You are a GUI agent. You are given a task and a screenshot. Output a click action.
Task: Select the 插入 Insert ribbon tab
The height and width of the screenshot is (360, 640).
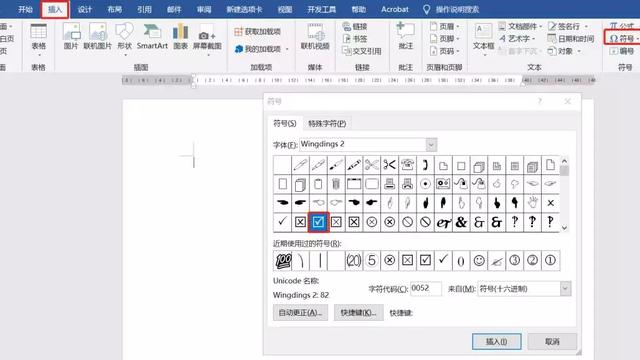point(55,9)
